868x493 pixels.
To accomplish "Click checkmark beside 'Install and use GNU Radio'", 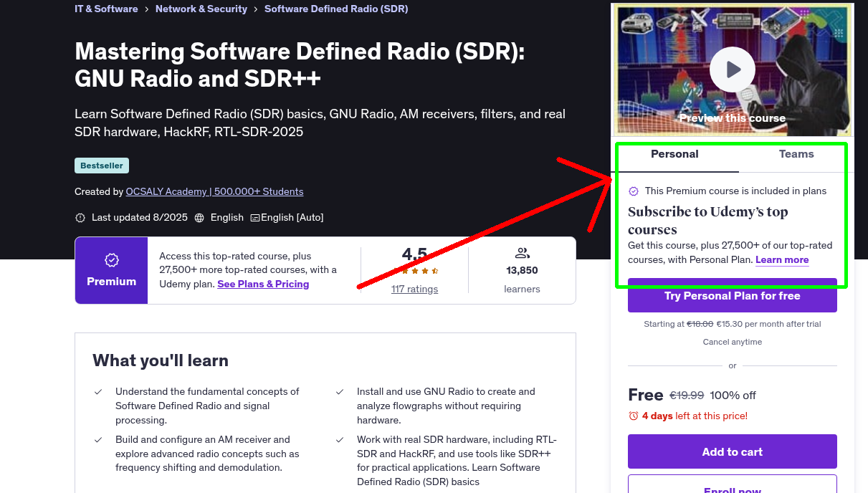I will point(340,392).
